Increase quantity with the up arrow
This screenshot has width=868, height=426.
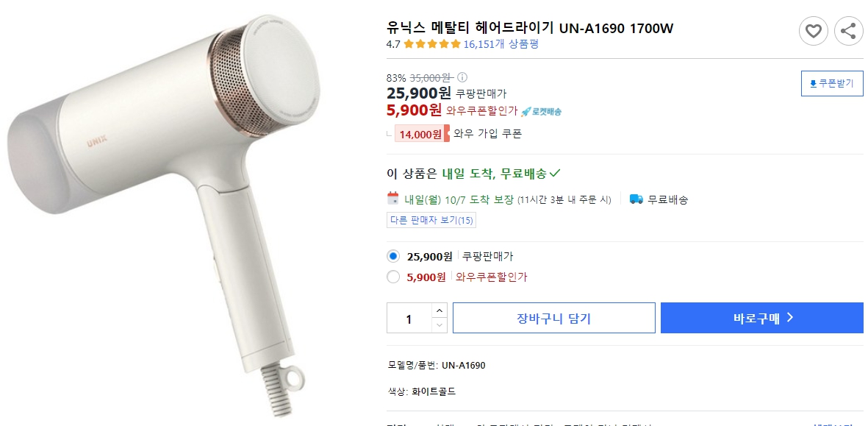click(439, 311)
